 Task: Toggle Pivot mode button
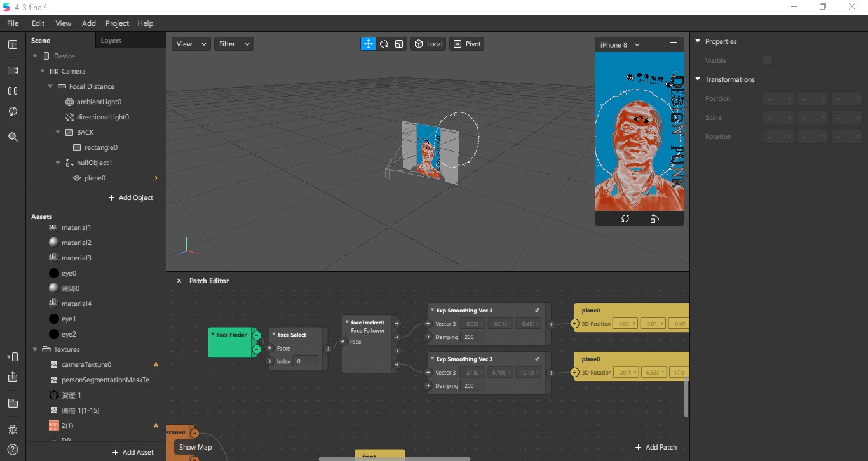[x=467, y=44]
